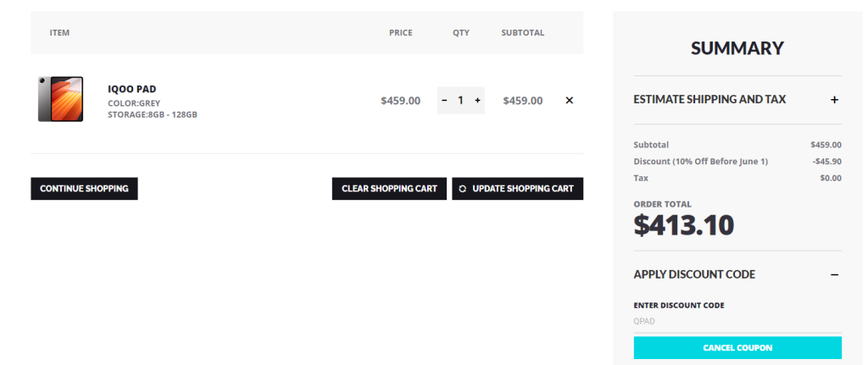Click the Storage 8GB - 128GB option text

pos(153,114)
